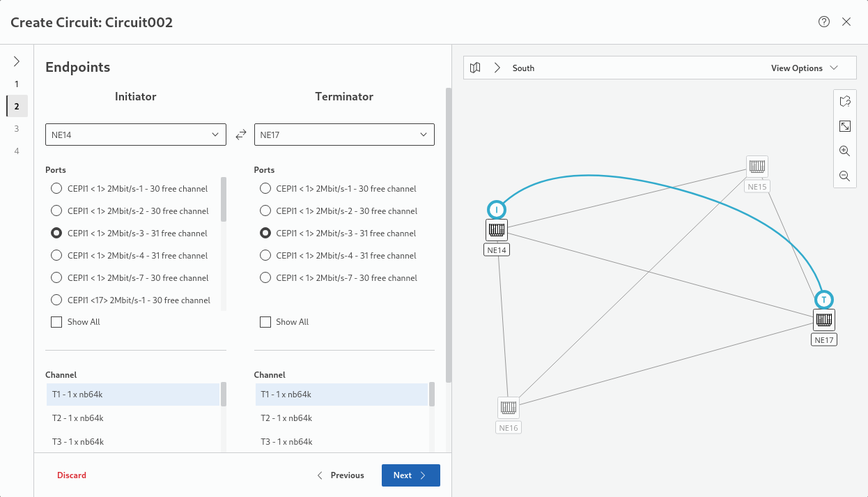Click the red Discard link
The image size is (868, 497).
72,475
